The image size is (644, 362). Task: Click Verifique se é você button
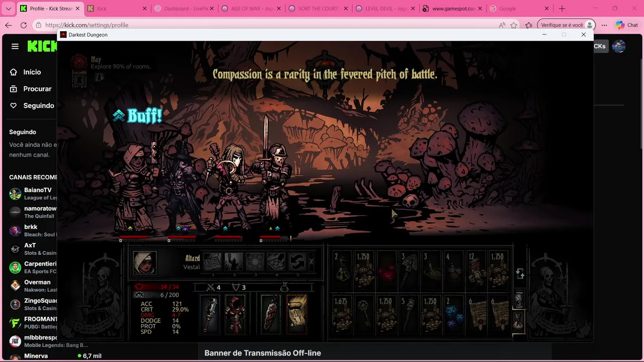pyautogui.click(x=566, y=25)
